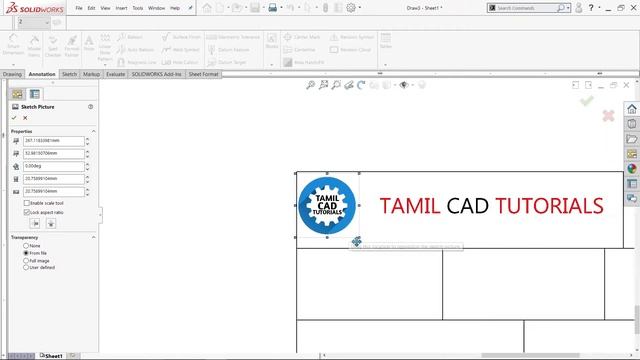The height and width of the screenshot is (360, 640).
Task: Open Design Library in task pane
Action: (632, 124)
